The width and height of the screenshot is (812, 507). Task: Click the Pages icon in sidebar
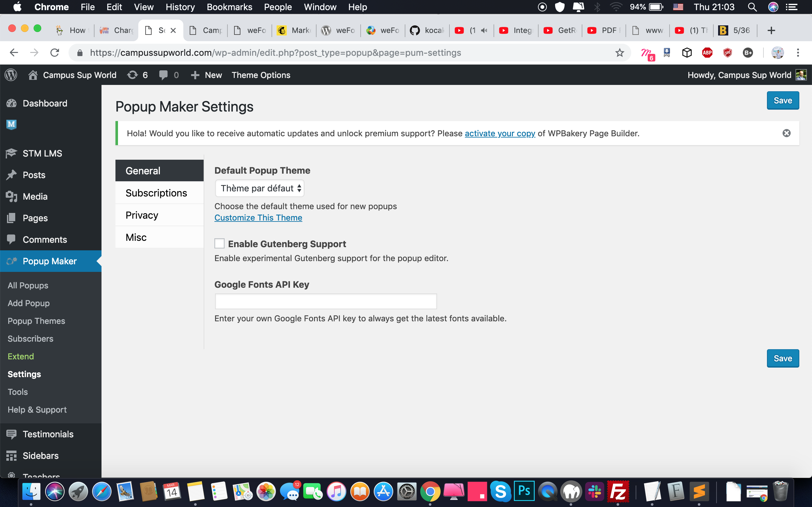11,218
